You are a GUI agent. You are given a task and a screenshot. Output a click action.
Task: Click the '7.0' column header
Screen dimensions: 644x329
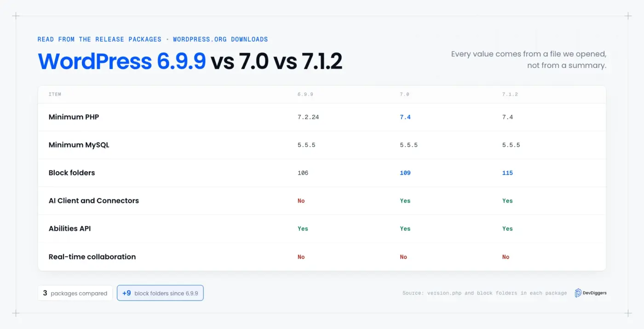pos(404,94)
